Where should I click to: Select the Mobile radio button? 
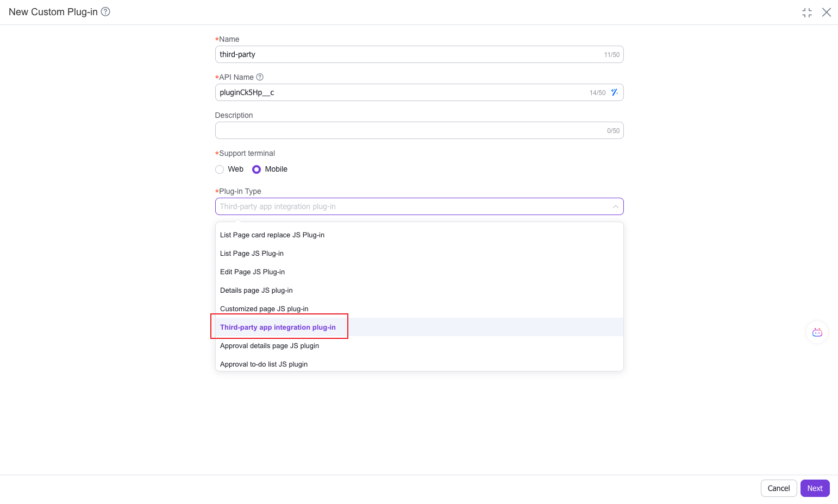point(255,169)
